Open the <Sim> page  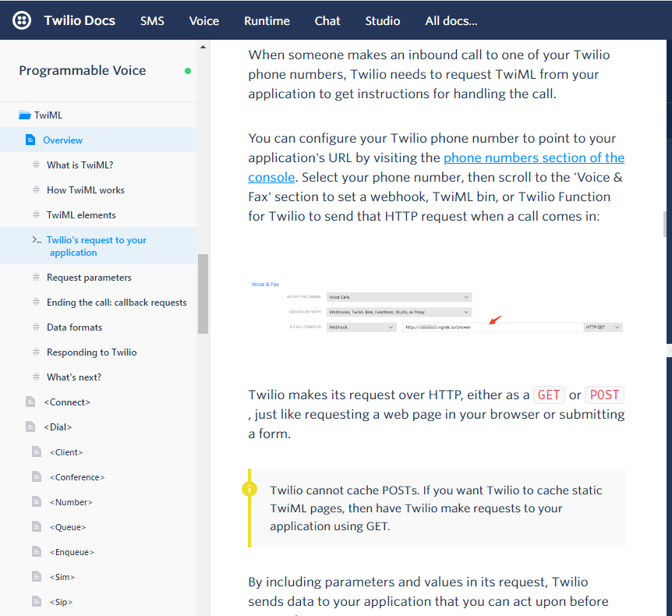coord(62,576)
